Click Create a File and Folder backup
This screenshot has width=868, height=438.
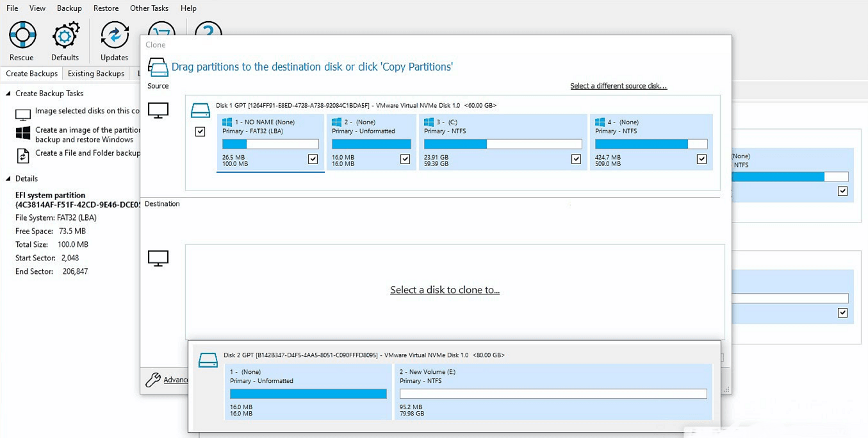click(x=88, y=153)
